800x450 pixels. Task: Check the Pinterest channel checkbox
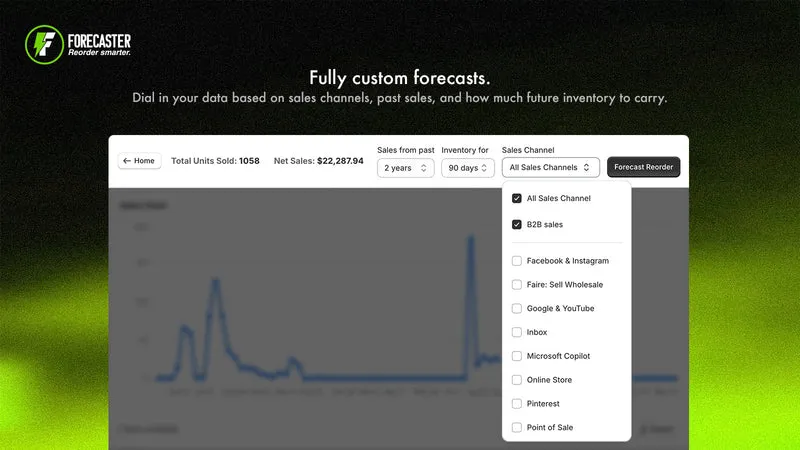pos(517,404)
